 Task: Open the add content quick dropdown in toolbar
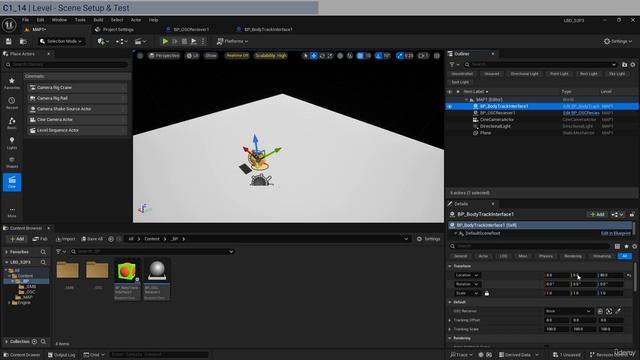pyautogui.click(x=102, y=41)
